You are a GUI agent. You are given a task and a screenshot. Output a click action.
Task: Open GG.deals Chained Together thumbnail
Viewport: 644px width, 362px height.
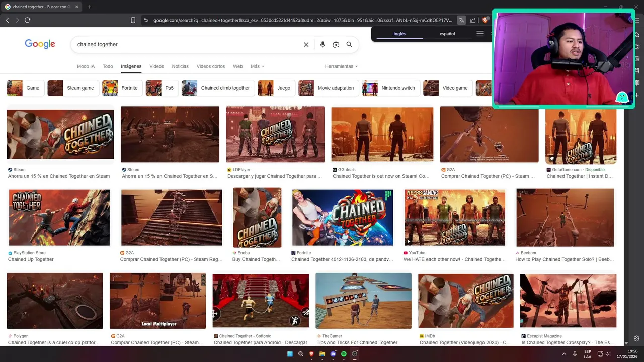point(382,134)
